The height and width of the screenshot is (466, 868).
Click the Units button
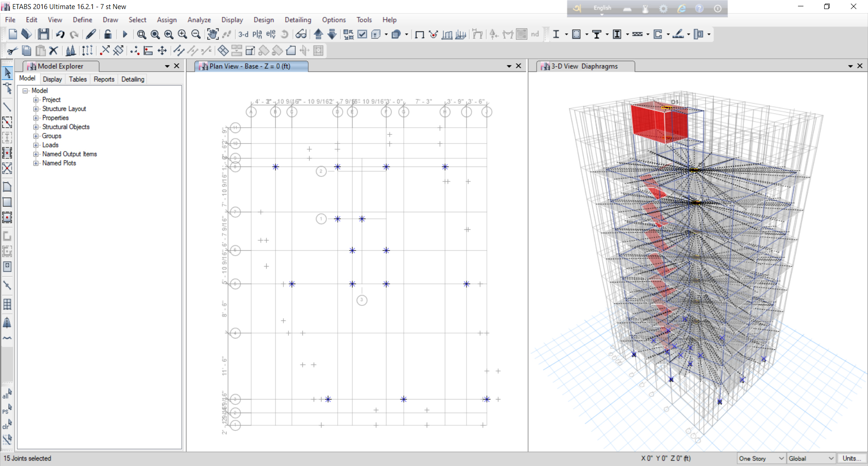pos(851,458)
